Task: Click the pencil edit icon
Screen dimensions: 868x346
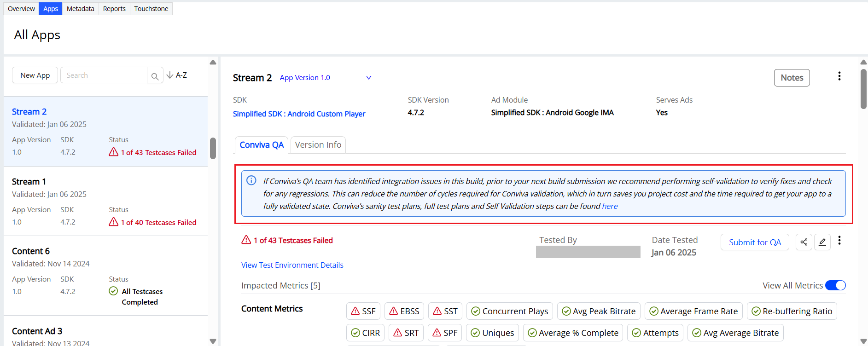Action: [x=822, y=242]
